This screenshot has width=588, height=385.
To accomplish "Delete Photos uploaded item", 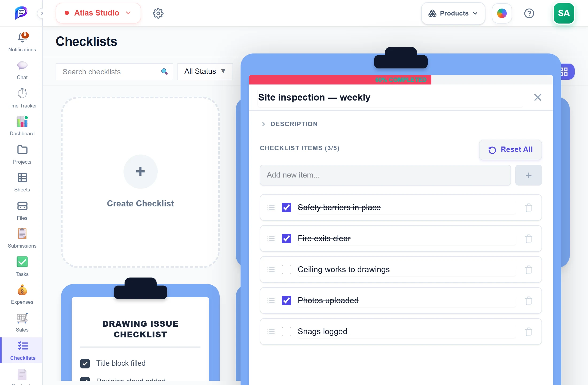I will point(529,301).
